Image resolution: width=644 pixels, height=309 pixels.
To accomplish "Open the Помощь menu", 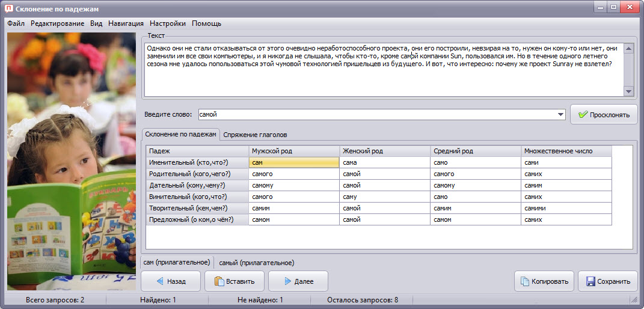I will point(206,23).
